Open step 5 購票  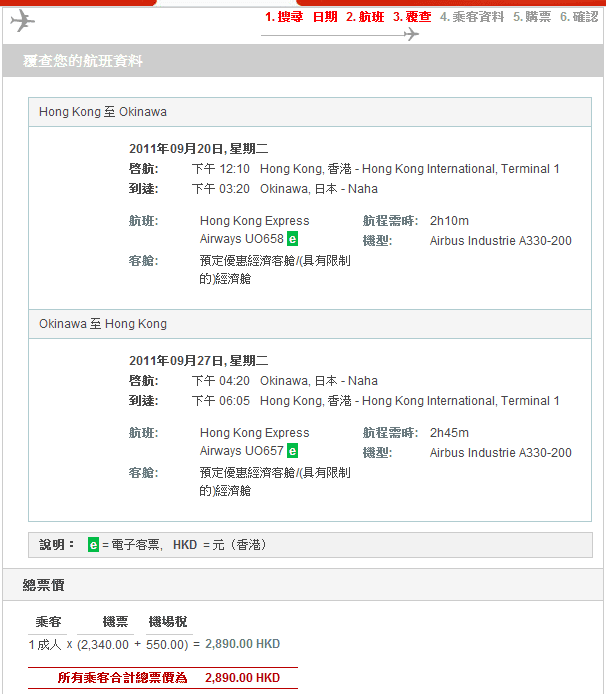[532, 17]
